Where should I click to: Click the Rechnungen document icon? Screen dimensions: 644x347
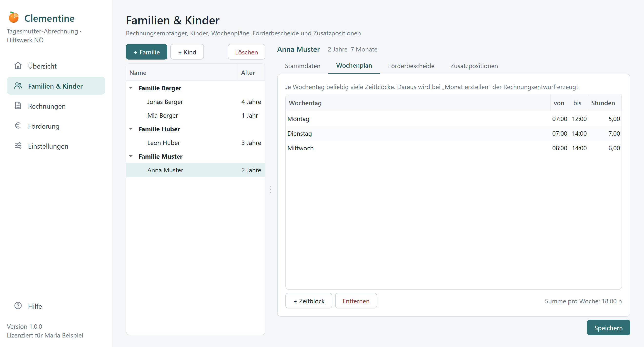pyautogui.click(x=18, y=106)
